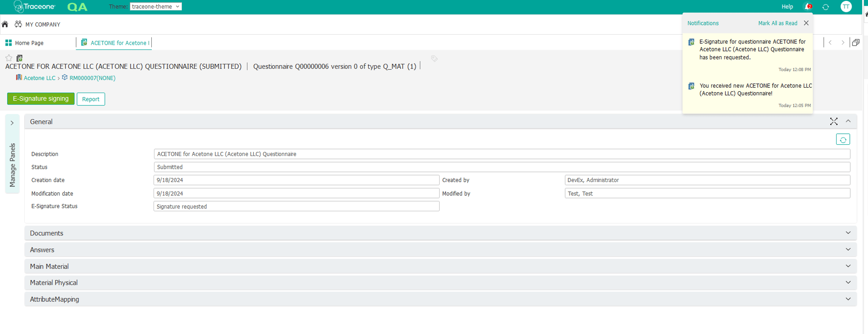Click Mark All as Read
868x334 pixels.
[778, 23]
